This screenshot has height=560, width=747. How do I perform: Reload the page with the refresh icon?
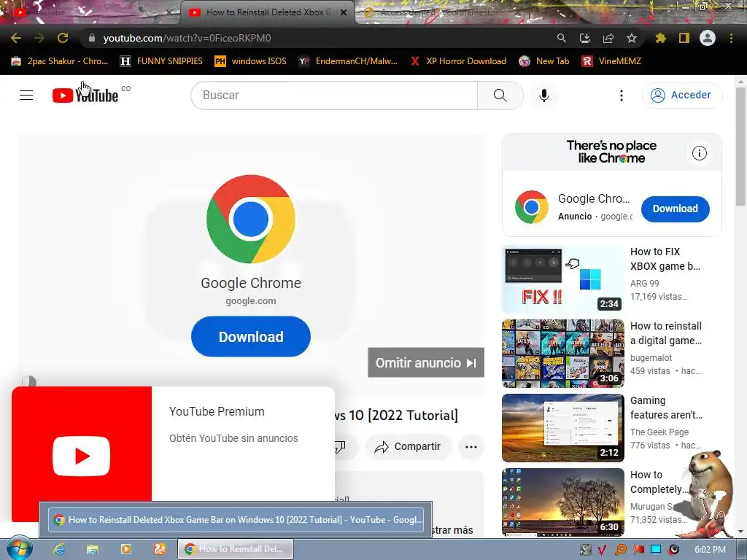point(63,38)
